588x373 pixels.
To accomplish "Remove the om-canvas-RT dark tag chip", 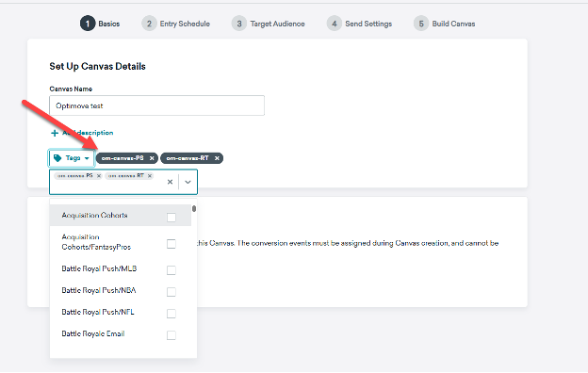I will pyautogui.click(x=217, y=158).
